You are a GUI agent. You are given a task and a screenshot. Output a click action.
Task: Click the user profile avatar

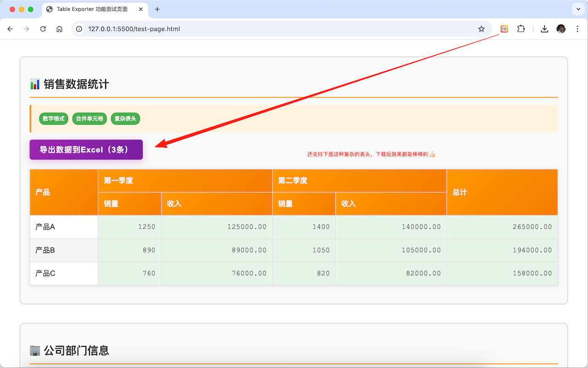561,29
